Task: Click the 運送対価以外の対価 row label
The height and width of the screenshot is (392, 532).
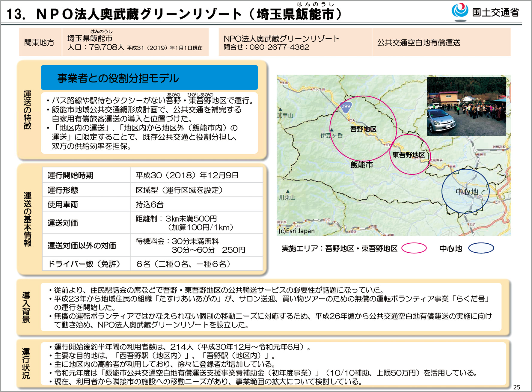Action: (82, 246)
